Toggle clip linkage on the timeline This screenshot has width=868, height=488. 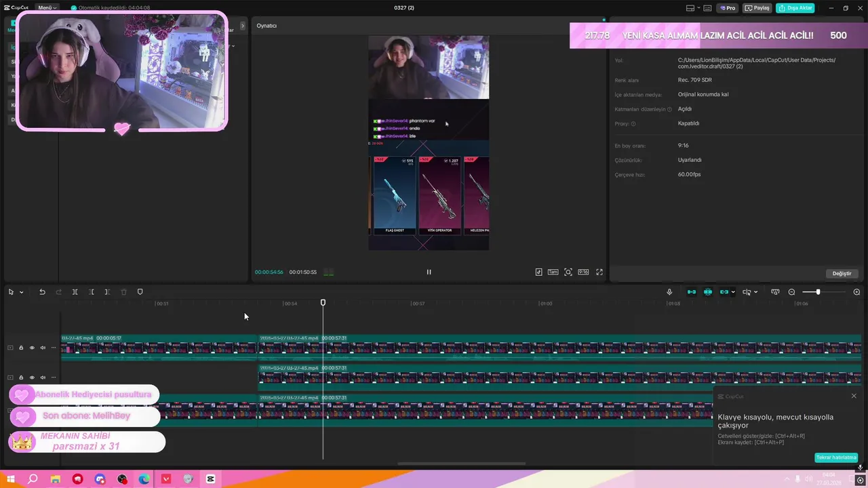[724, 292]
